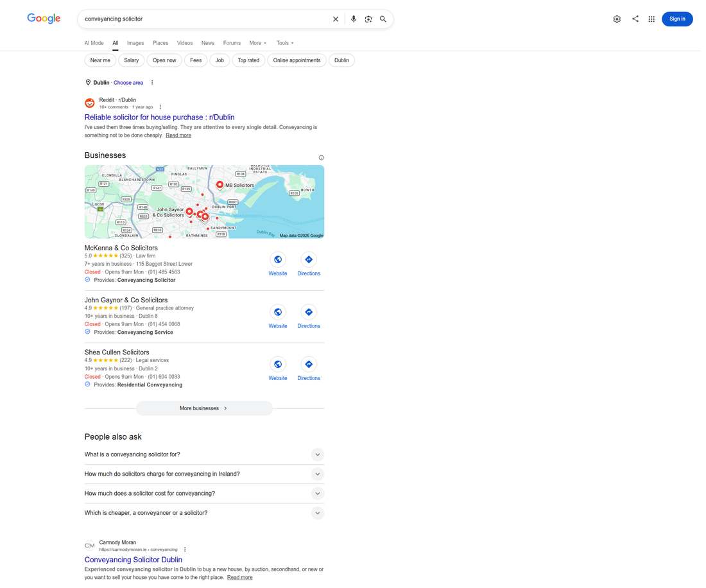Expand question about conveyancing charges in Ireland
Viewport: 706px width, 588px height.
[x=204, y=474]
